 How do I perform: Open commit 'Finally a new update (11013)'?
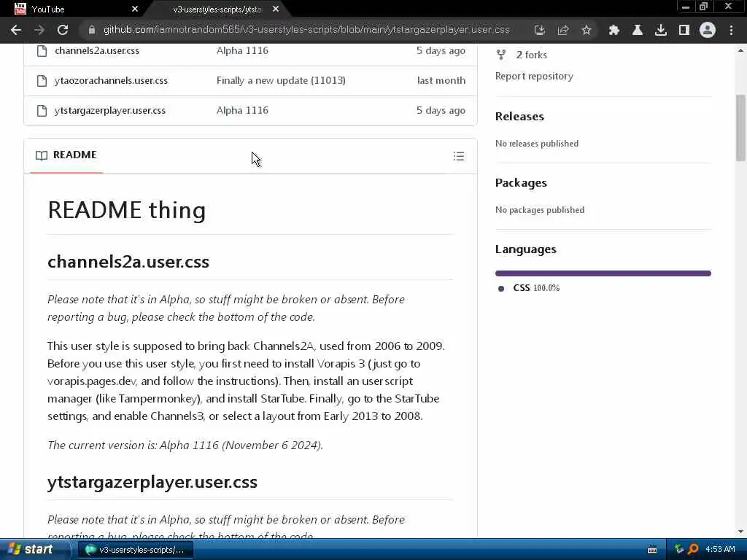(x=281, y=80)
